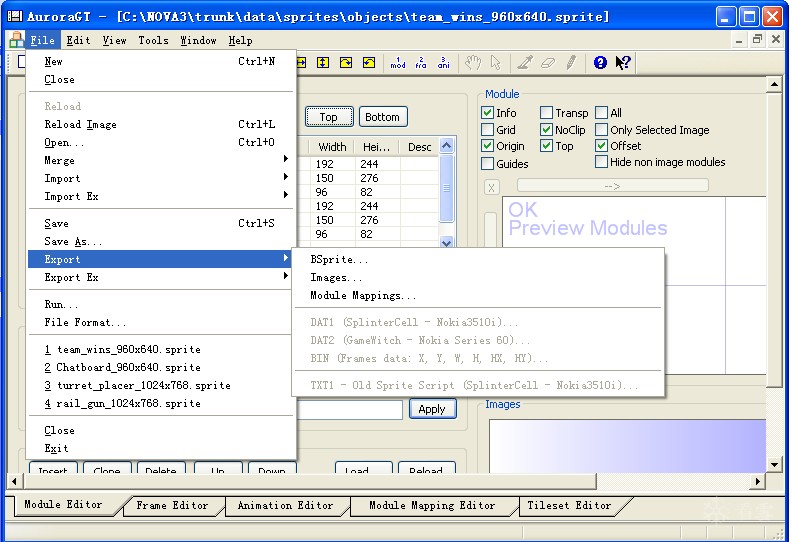Click the Top button
The image size is (792, 542).
329,117
